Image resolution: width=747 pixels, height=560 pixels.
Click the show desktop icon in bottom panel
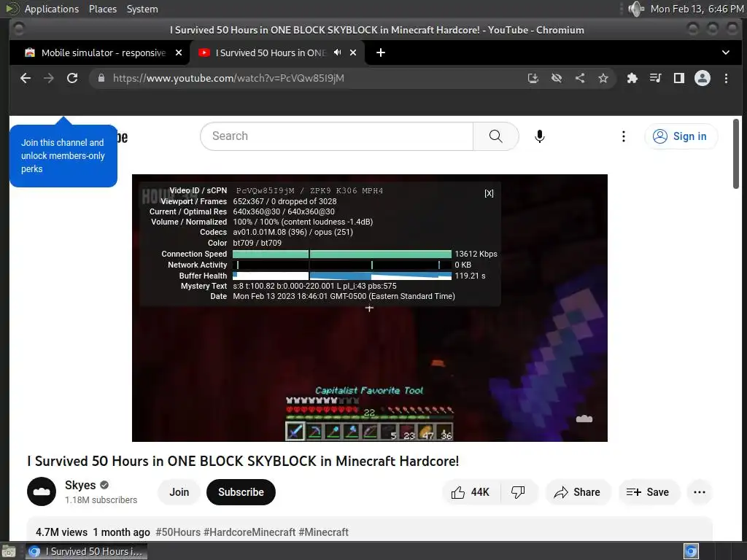coord(9,551)
